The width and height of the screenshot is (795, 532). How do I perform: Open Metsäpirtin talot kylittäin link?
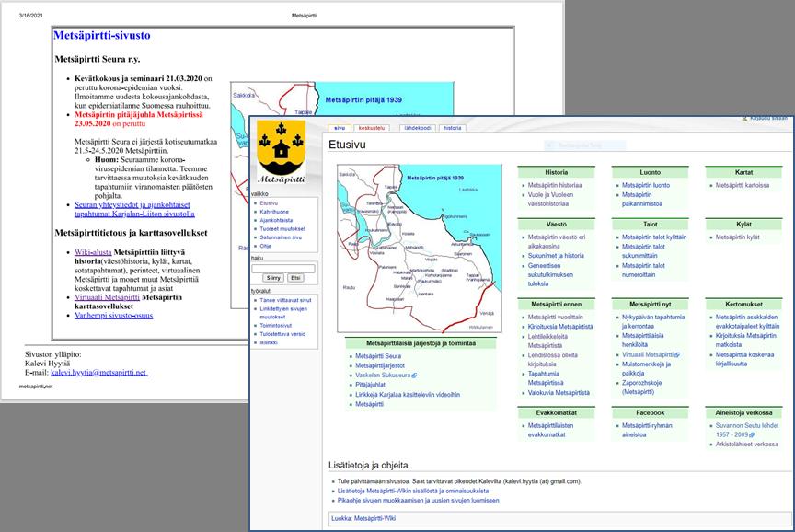[654, 237]
